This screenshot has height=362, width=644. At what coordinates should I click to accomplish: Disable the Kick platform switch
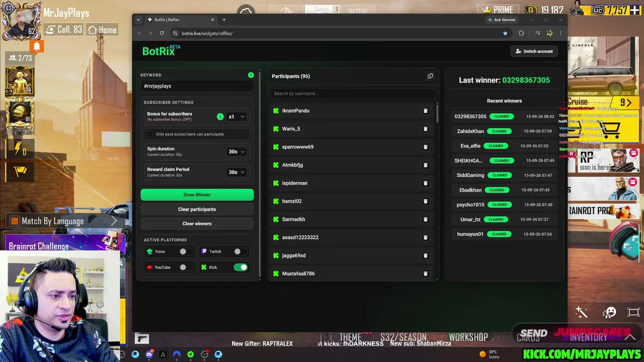(x=240, y=267)
